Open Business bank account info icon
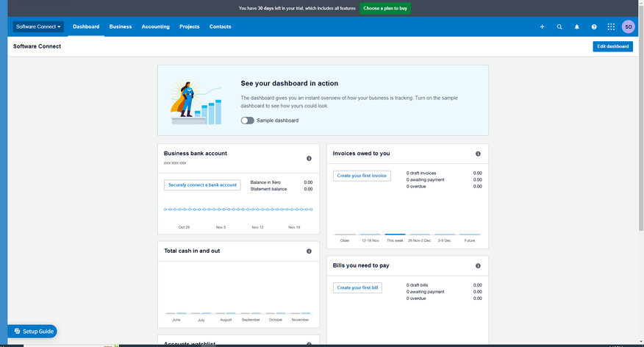644x347 pixels. tap(309, 158)
